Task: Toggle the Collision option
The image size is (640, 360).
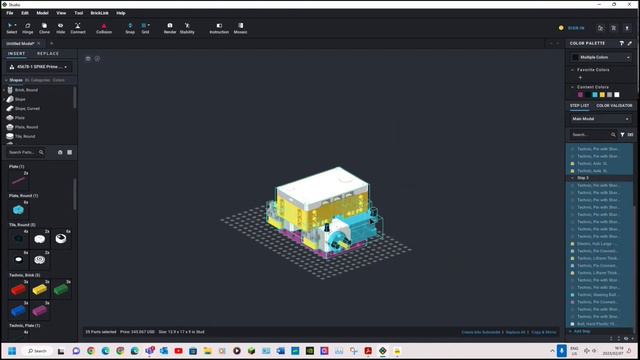Action: [104, 28]
